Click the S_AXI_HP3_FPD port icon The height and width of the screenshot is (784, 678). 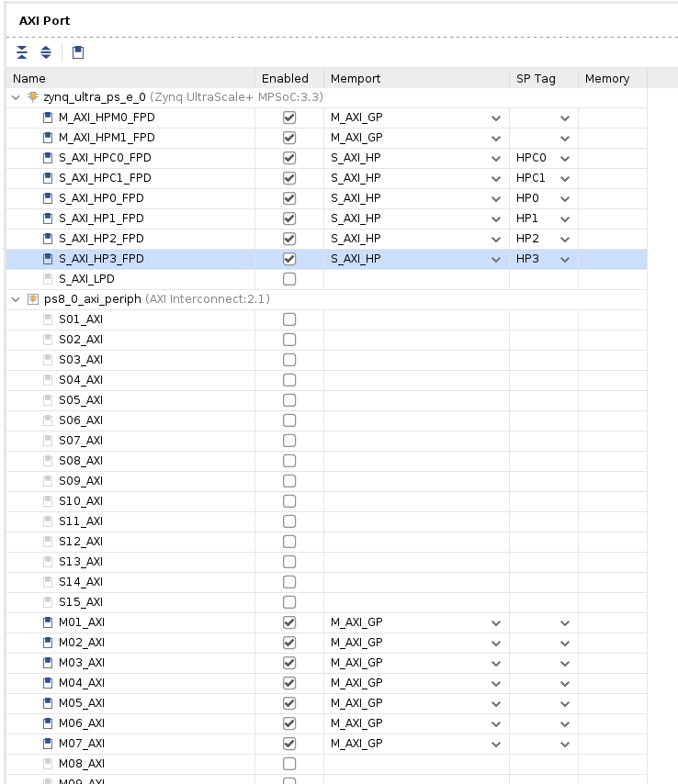[x=48, y=259]
